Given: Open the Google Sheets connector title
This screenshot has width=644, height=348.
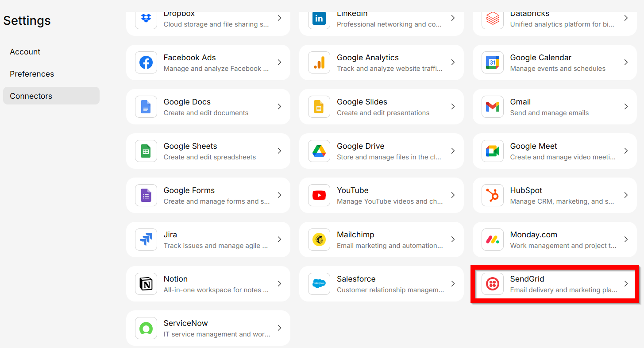Looking at the screenshot, I should (190, 146).
